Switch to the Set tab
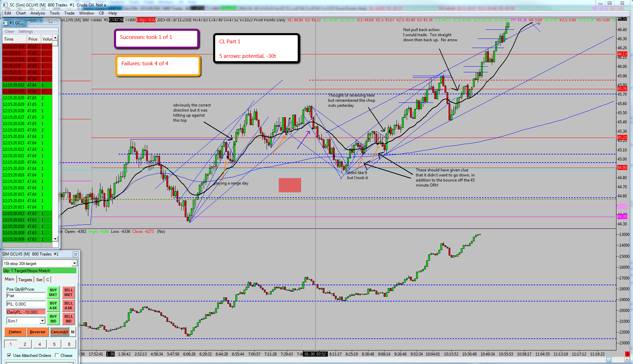Image resolution: width=633 pixels, height=364 pixels. pyautogui.click(x=39, y=280)
